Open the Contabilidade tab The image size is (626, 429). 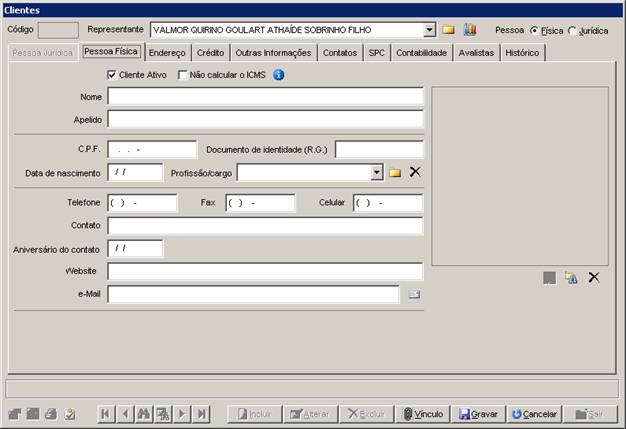point(422,53)
